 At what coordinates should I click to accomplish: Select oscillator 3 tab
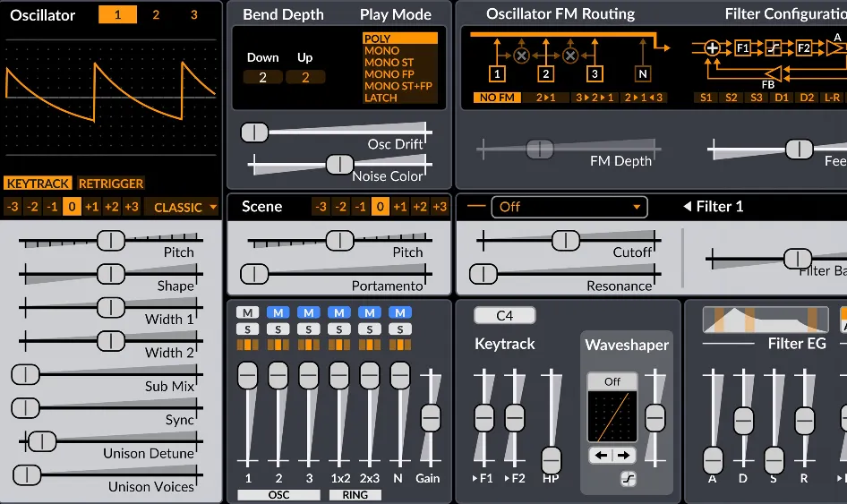tap(194, 14)
